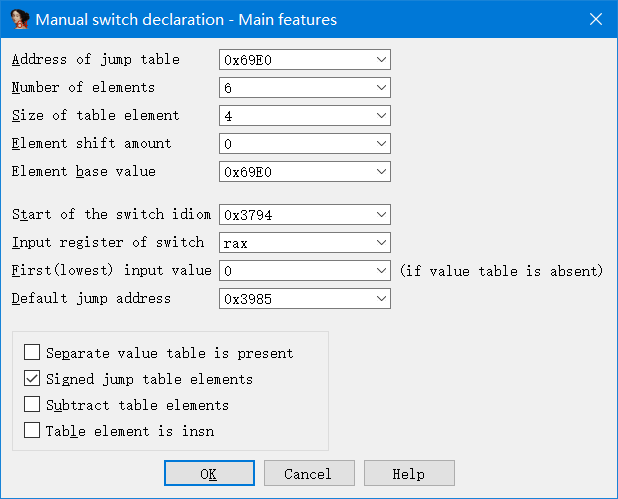This screenshot has width=618, height=499.
Task: Close the Manual switch declaration dialog
Action: [x=596, y=20]
